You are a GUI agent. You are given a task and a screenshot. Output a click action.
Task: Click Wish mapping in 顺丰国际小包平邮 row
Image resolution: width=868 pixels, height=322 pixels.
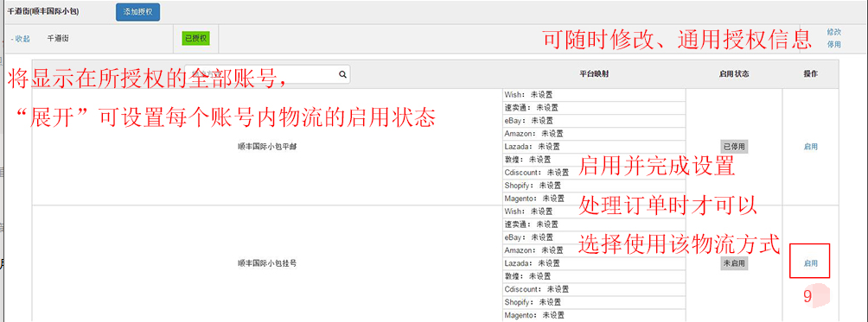(x=594, y=95)
